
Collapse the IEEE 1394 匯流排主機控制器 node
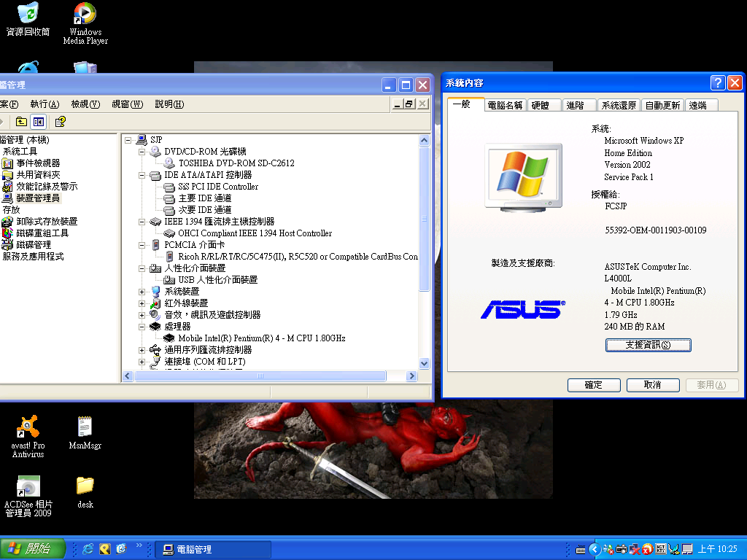(142, 222)
